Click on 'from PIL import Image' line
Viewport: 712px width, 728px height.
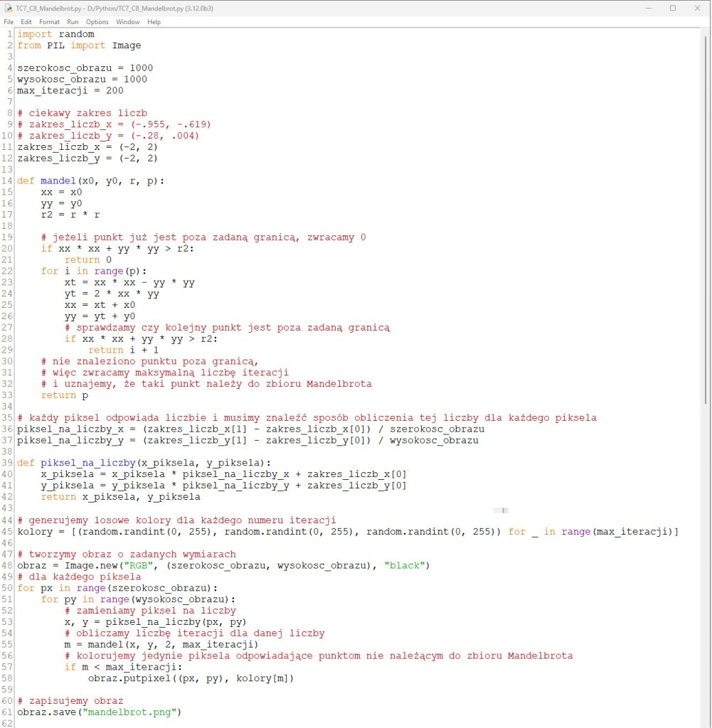point(79,45)
